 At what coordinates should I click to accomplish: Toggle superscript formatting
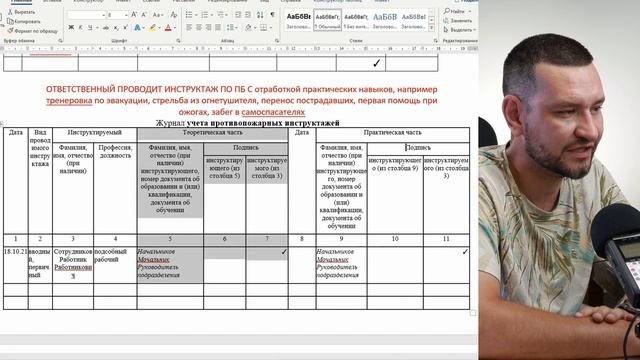click(125, 28)
